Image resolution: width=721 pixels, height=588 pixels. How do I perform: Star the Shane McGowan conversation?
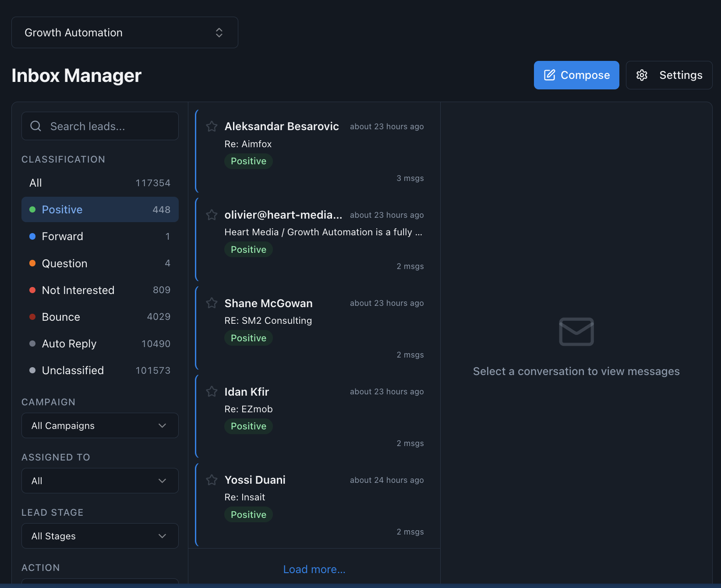click(212, 303)
